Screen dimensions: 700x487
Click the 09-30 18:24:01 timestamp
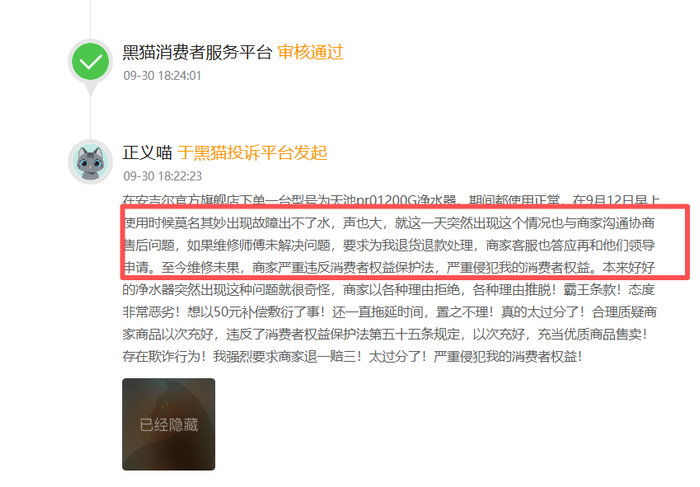(x=162, y=75)
